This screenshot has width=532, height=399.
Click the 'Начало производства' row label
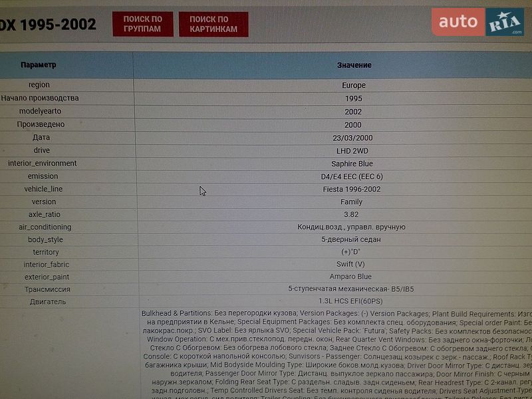coord(40,98)
